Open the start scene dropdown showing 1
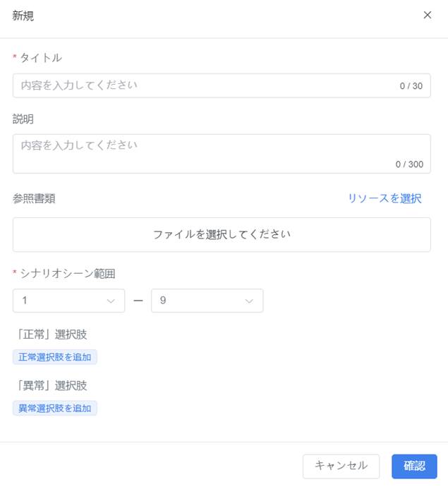The image size is (448, 489). coord(69,301)
